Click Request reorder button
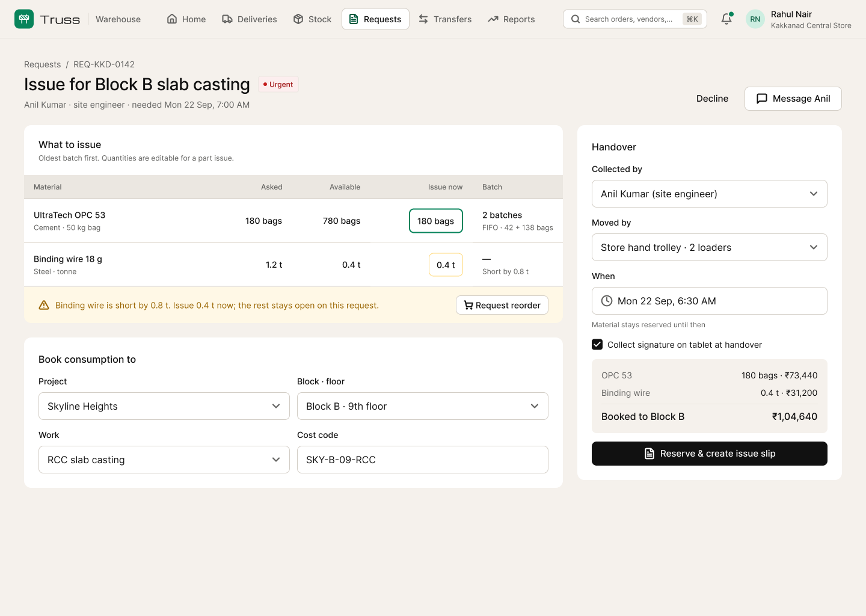 502,305
